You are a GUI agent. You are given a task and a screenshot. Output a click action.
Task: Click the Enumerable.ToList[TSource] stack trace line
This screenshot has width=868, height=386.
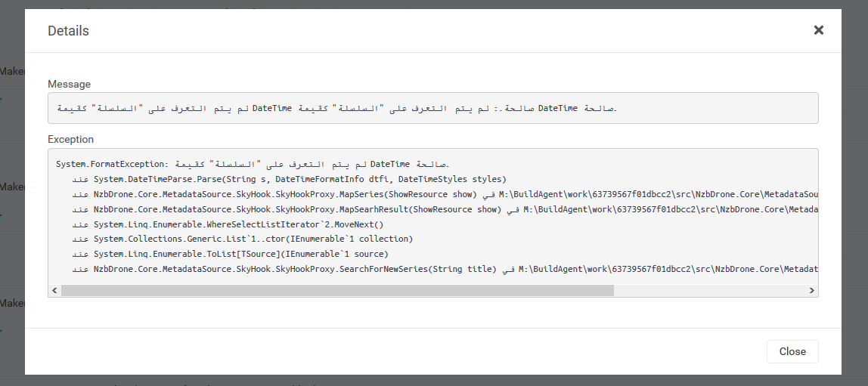tap(231, 254)
